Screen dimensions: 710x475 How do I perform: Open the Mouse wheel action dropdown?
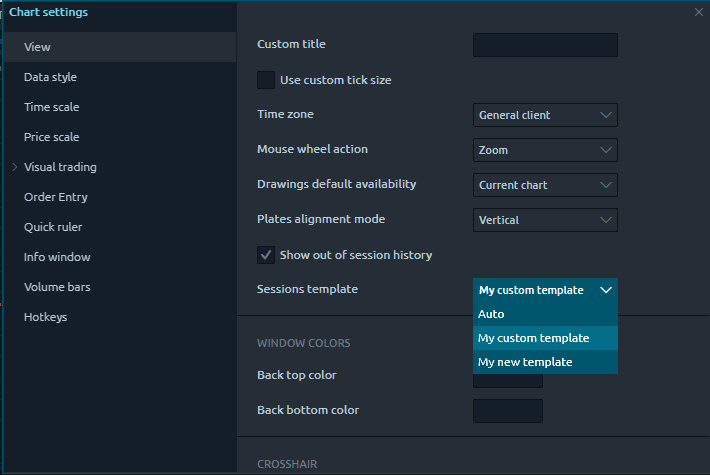pyautogui.click(x=545, y=150)
